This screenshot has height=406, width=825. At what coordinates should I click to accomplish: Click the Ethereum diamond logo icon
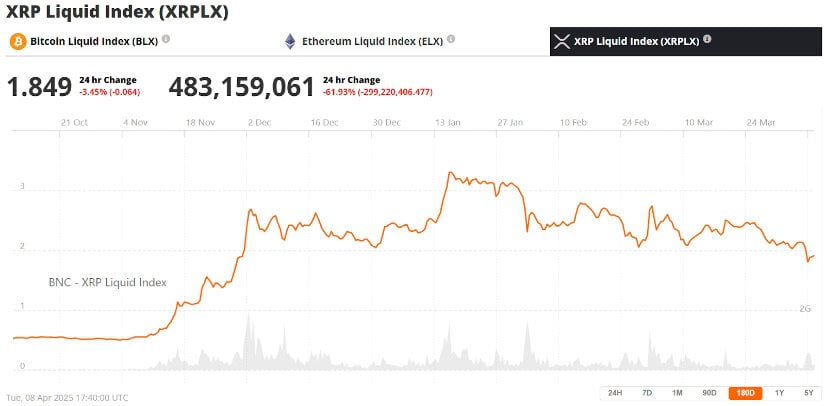pos(290,42)
